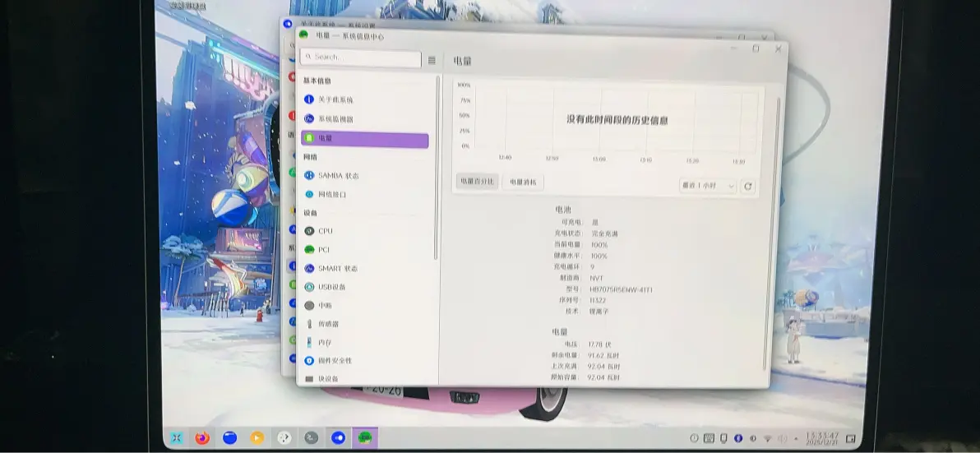Launch Firefox from the taskbar
This screenshot has height=453, width=980.
pyautogui.click(x=202, y=438)
